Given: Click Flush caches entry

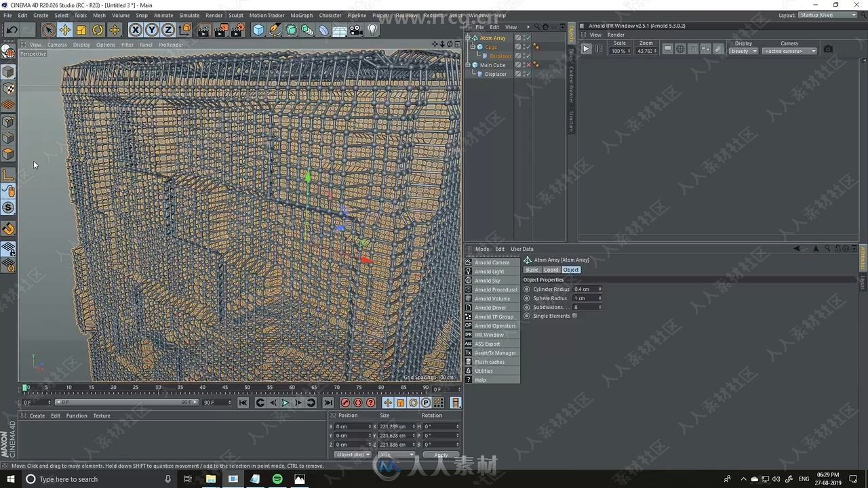Looking at the screenshot, I should pos(492,362).
